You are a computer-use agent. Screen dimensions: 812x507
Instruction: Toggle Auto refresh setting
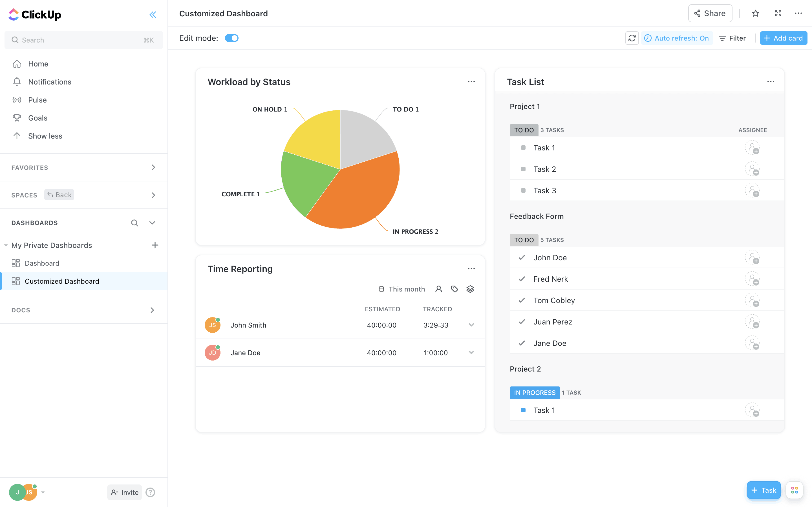click(x=677, y=38)
